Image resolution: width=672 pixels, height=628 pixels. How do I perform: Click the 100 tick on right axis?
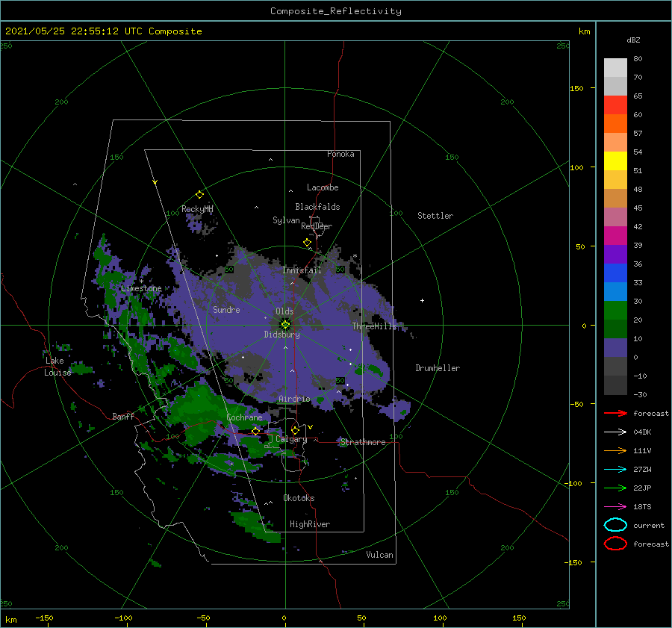point(576,167)
